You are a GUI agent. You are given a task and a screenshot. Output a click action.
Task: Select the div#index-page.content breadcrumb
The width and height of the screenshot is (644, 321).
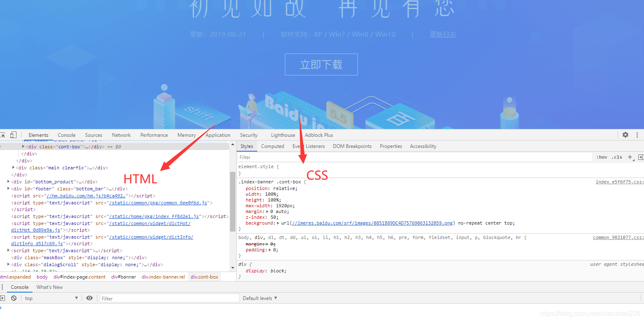80,277
